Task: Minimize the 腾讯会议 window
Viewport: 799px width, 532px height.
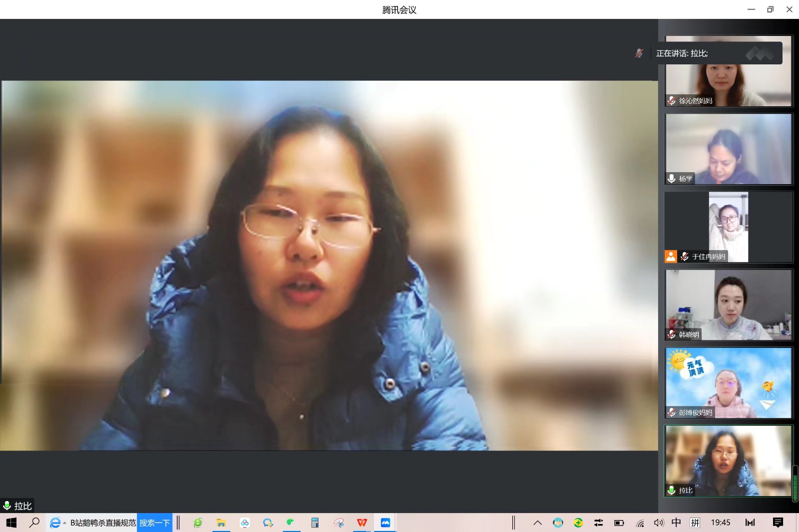Action: point(751,9)
